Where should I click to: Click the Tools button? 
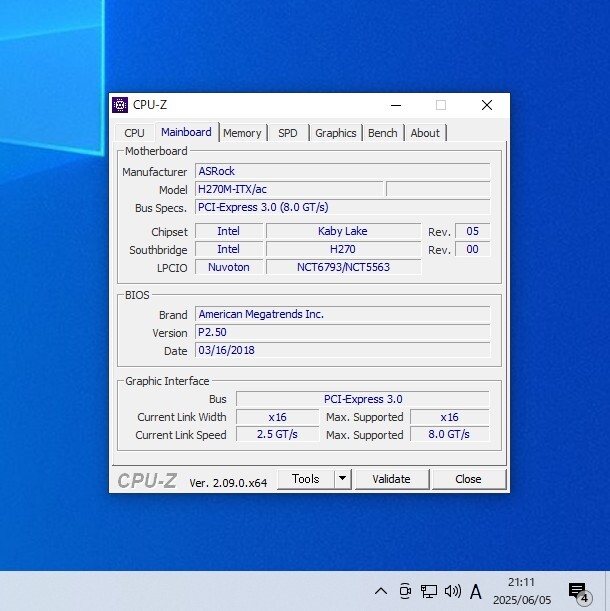coord(306,479)
